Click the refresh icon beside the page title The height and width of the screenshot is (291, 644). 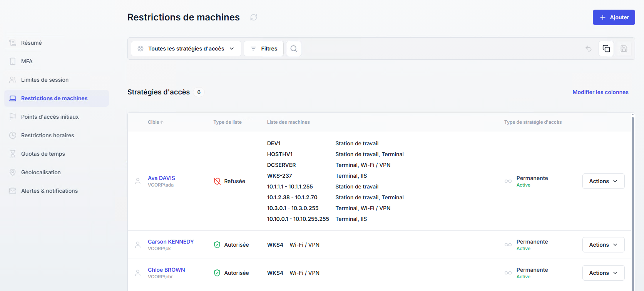coord(254,17)
